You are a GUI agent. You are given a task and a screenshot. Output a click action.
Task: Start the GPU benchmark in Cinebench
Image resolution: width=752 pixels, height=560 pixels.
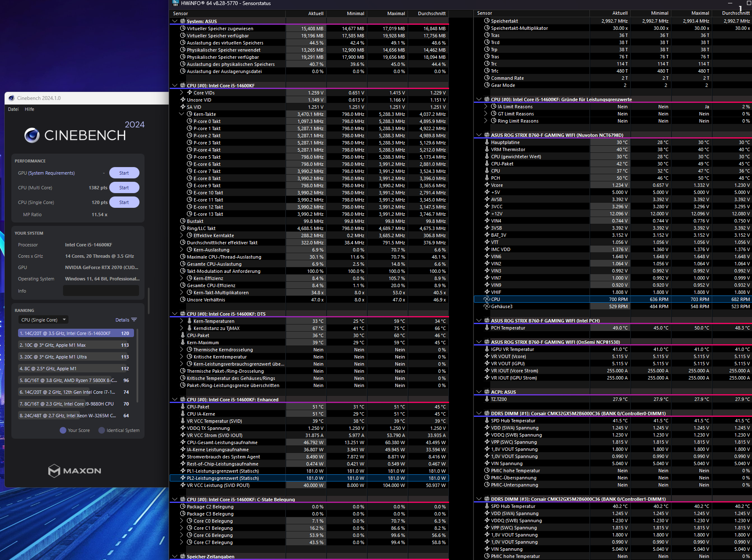pos(124,173)
